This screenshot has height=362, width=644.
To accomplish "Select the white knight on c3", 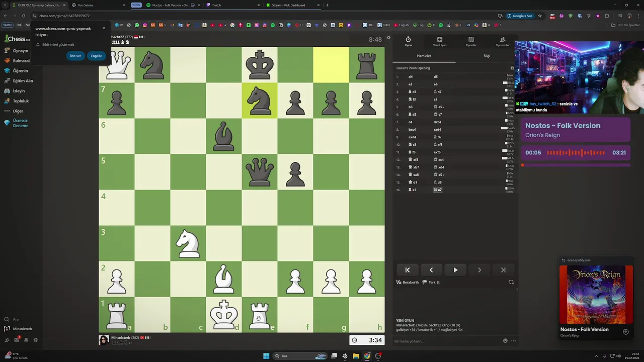I will point(188,243).
